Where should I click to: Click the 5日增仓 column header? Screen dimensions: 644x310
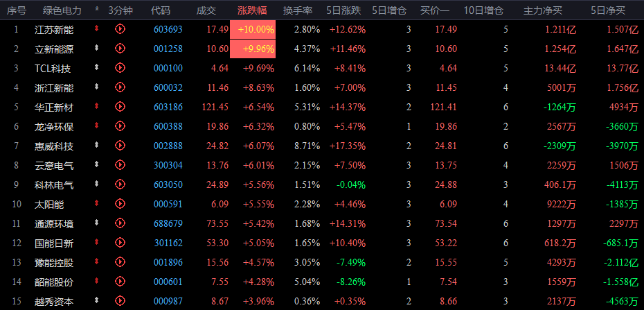coord(389,10)
